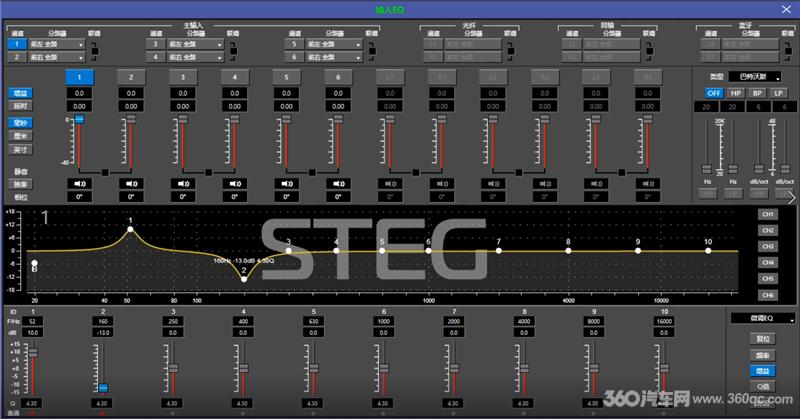Click EQ band 1 gain slider handle

click(33, 353)
